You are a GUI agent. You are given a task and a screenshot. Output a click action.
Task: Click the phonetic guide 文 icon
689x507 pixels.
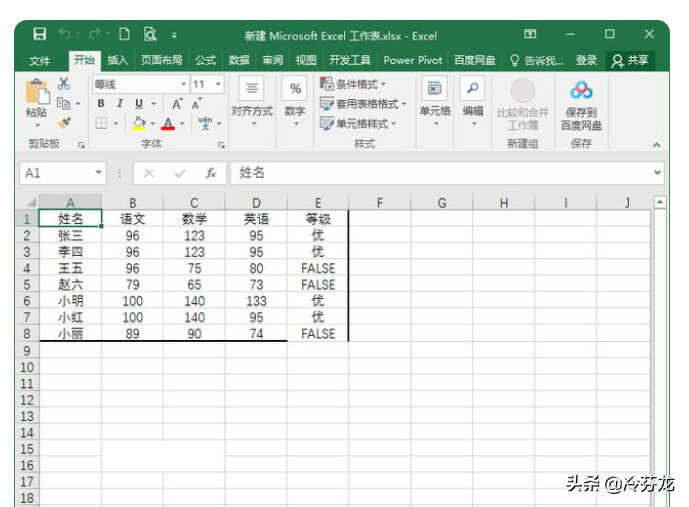point(205,123)
